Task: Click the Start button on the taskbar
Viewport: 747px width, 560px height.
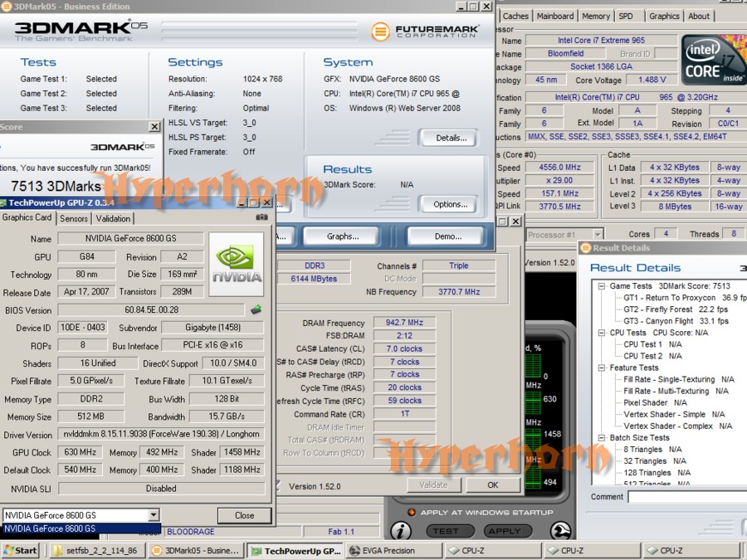Action: (21, 551)
